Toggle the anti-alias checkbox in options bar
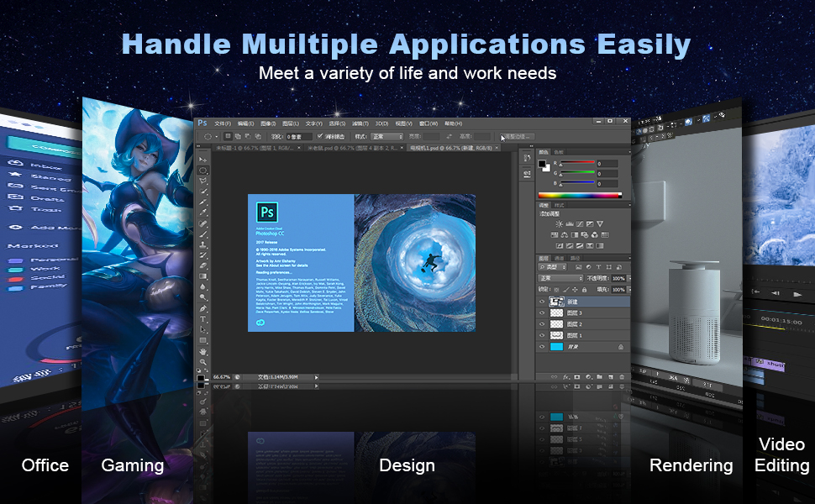This screenshot has height=504, width=815. [x=319, y=136]
